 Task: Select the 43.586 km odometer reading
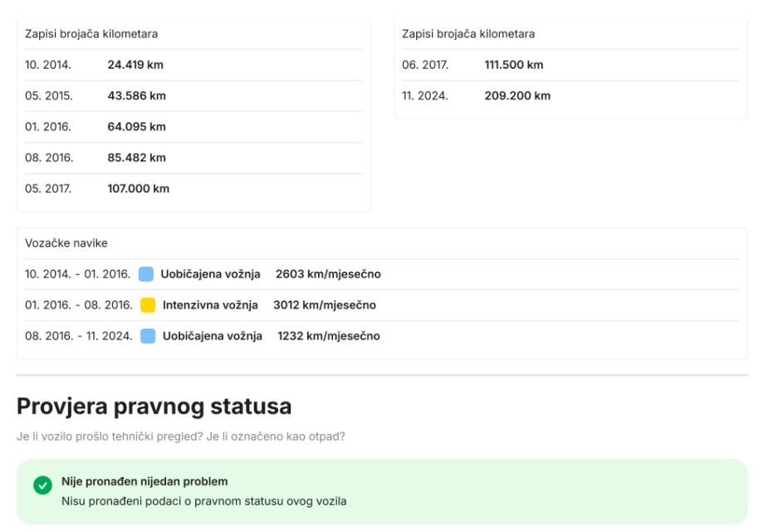click(136, 95)
